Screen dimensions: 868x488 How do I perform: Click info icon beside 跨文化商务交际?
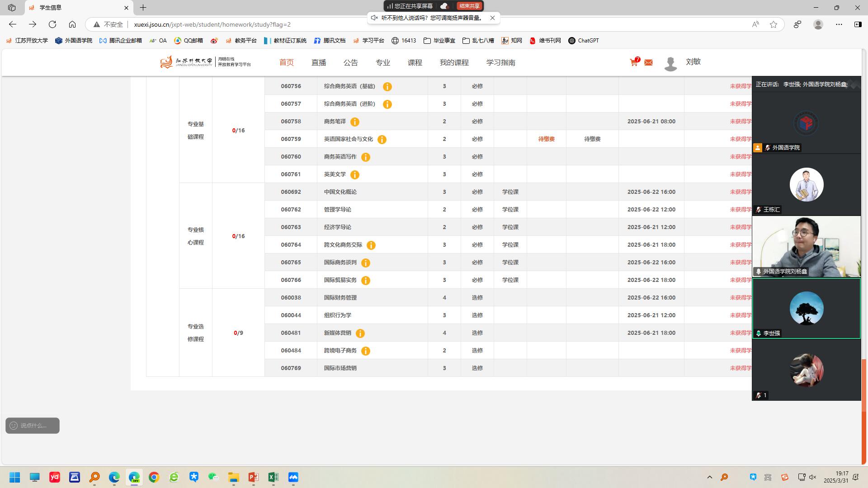[371, 245]
